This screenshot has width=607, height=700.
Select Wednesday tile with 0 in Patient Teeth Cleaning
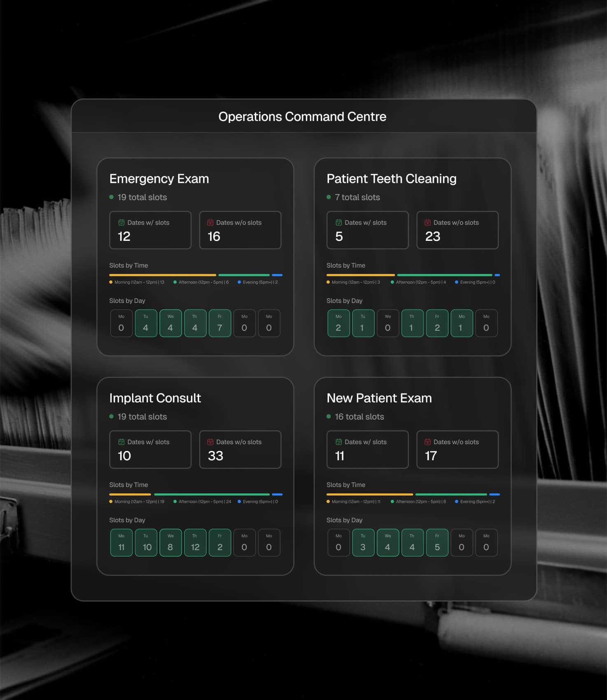coord(388,323)
